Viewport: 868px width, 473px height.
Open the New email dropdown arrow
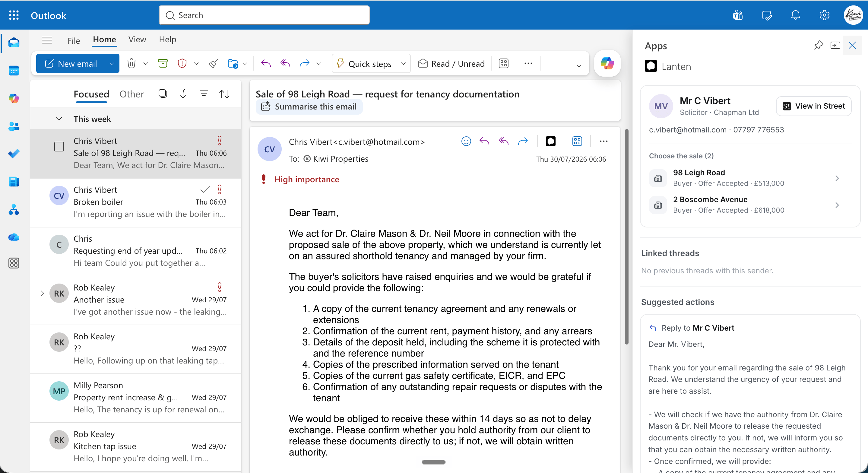(112, 63)
